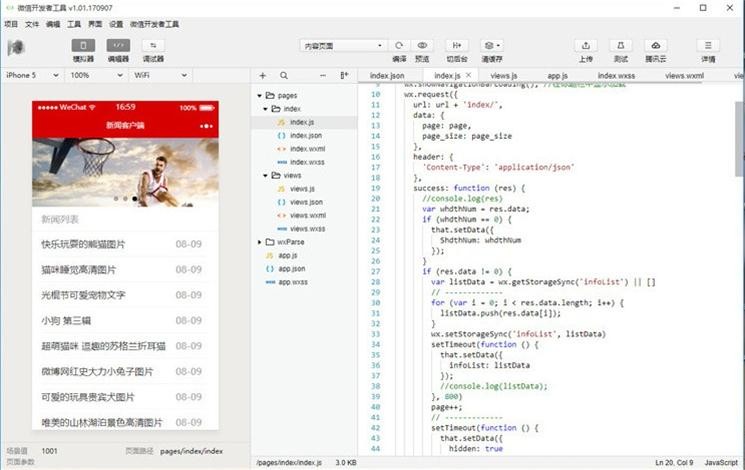This screenshot has width=745, height=470.
Task: Open the 工具 menu
Action: [x=74, y=24]
